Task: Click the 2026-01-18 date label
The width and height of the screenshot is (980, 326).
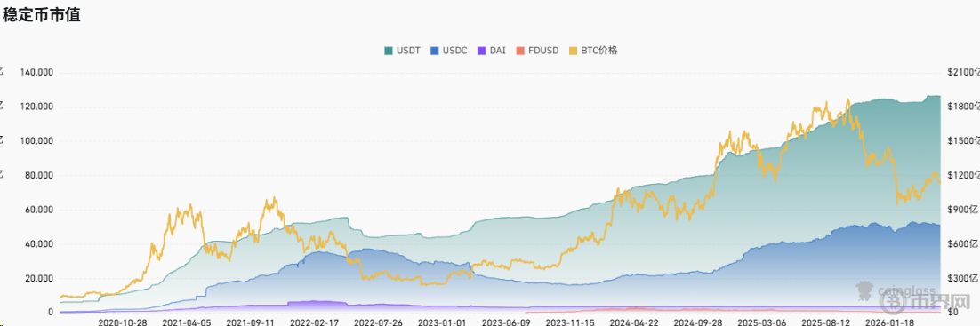Action: tap(888, 322)
